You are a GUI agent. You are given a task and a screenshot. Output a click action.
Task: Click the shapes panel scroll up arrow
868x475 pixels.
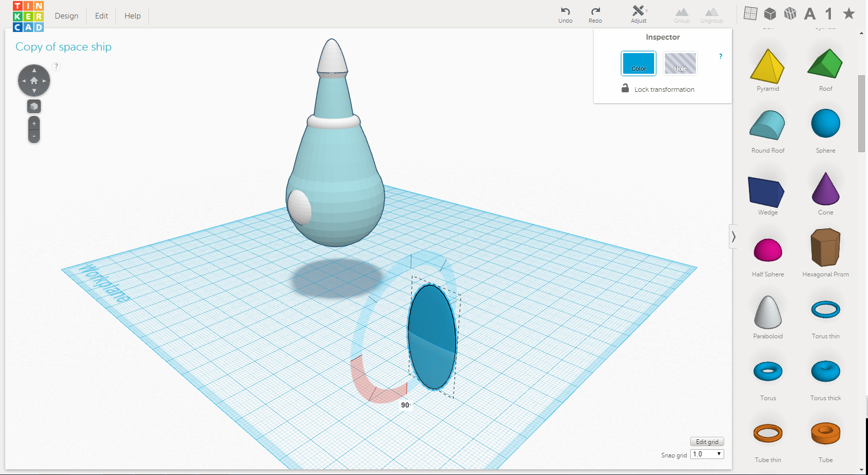pos(861,33)
